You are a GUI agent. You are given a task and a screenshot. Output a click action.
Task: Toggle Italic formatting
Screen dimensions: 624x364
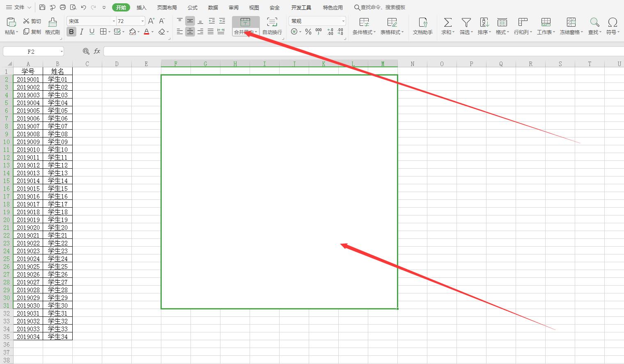82,32
